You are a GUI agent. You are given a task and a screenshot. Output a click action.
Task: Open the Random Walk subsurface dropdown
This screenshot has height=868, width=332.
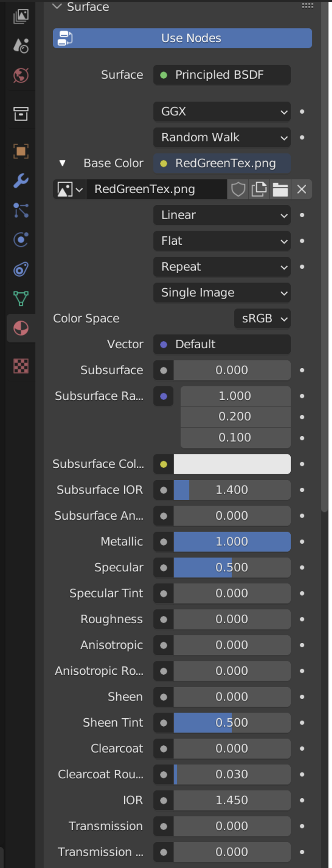[222, 137]
